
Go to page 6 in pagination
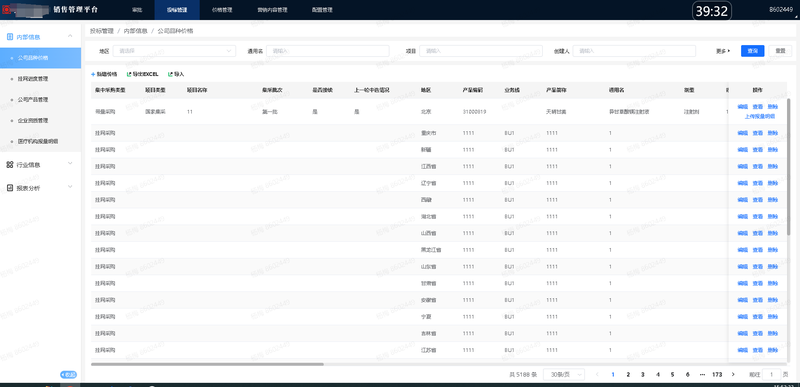687,374
